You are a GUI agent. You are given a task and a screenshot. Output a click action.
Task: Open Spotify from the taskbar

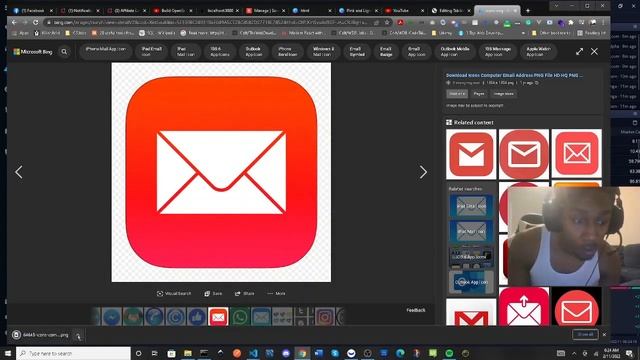coord(449,353)
